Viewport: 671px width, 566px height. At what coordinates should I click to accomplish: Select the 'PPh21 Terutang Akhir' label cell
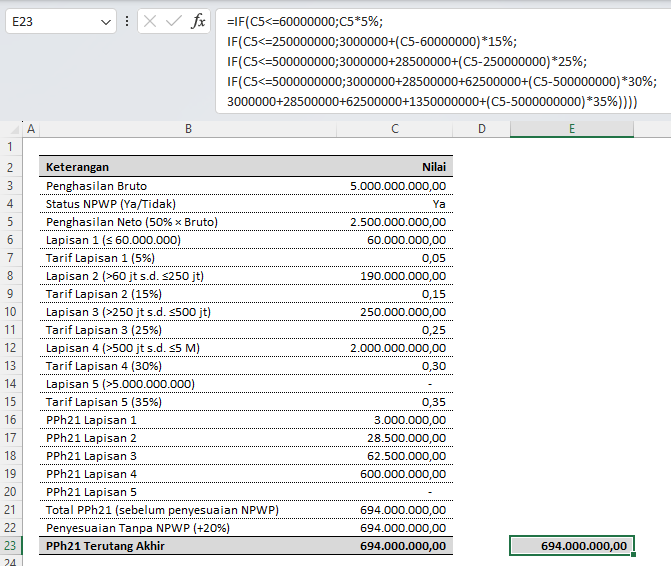point(188,546)
